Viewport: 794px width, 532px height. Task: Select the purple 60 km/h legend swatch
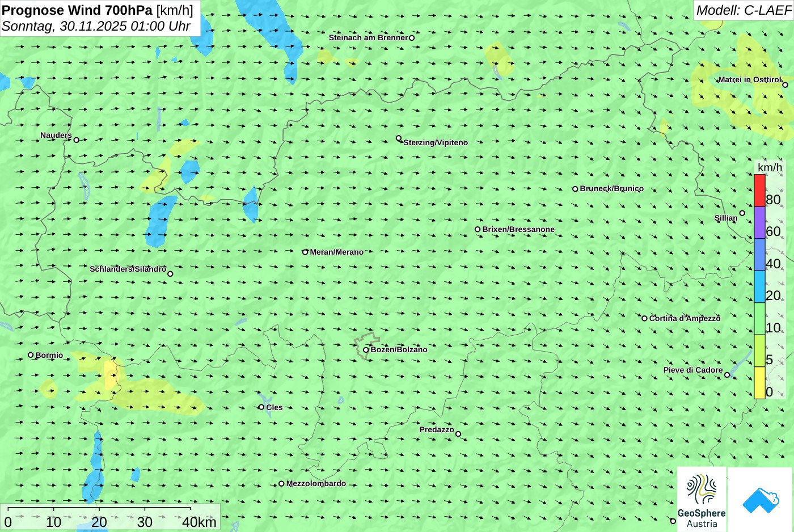tap(759, 222)
